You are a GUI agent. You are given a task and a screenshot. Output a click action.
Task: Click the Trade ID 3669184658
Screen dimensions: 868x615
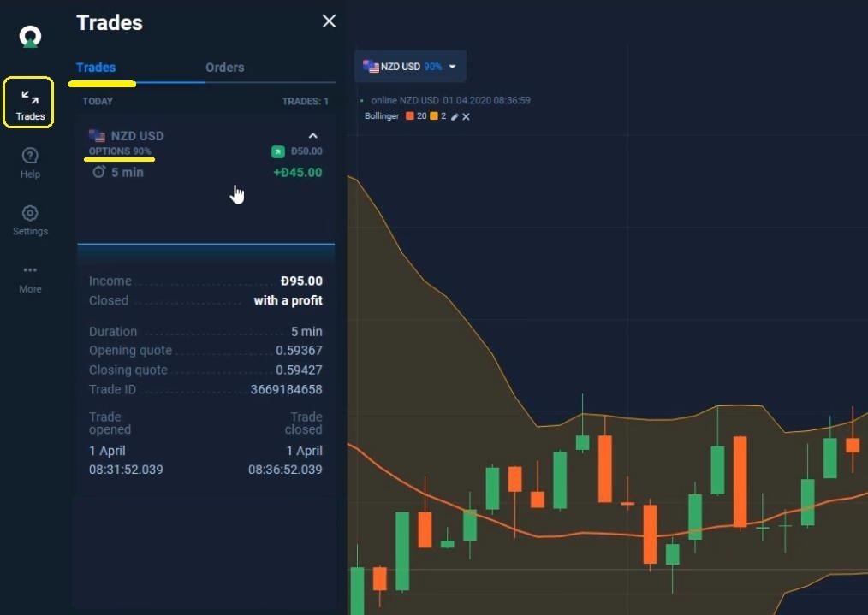(x=286, y=389)
